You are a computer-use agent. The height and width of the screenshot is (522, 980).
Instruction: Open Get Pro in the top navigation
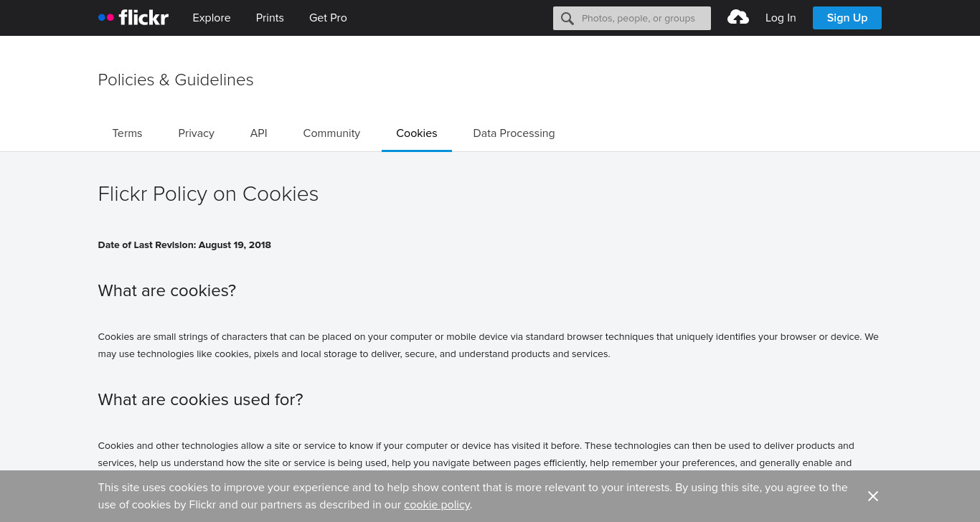tap(328, 18)
